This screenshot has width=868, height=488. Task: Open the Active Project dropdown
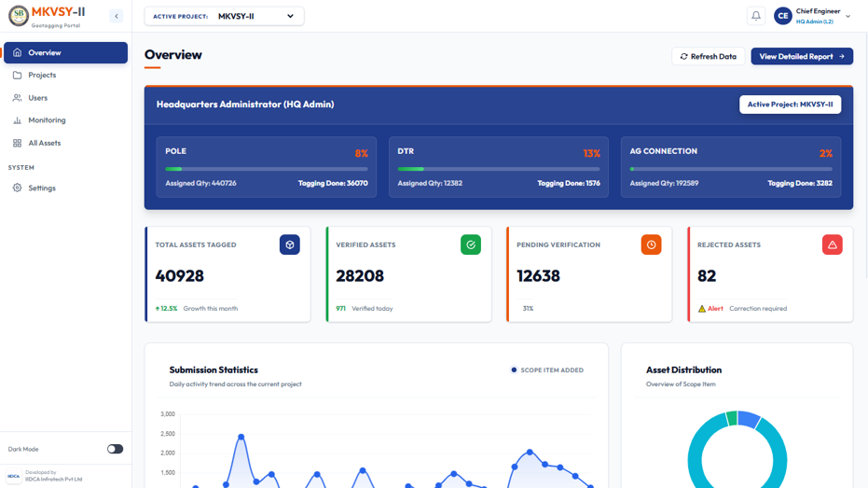(x=224, y=16)
